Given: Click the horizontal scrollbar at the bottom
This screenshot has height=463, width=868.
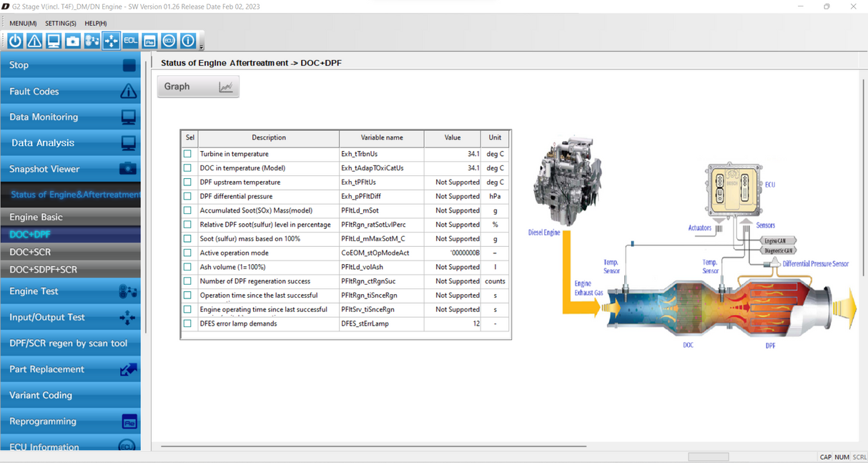Looking at the screenshot, I should click(708, 456).
